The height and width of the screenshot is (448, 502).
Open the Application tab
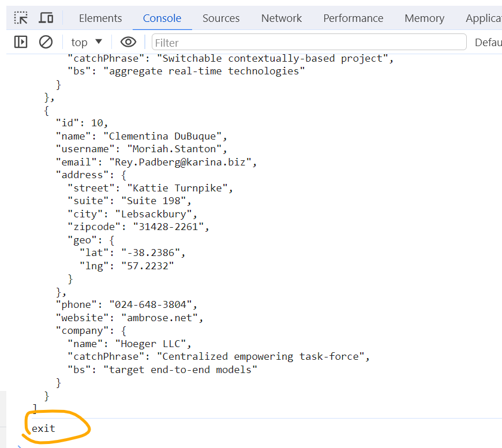click(484, 18)
